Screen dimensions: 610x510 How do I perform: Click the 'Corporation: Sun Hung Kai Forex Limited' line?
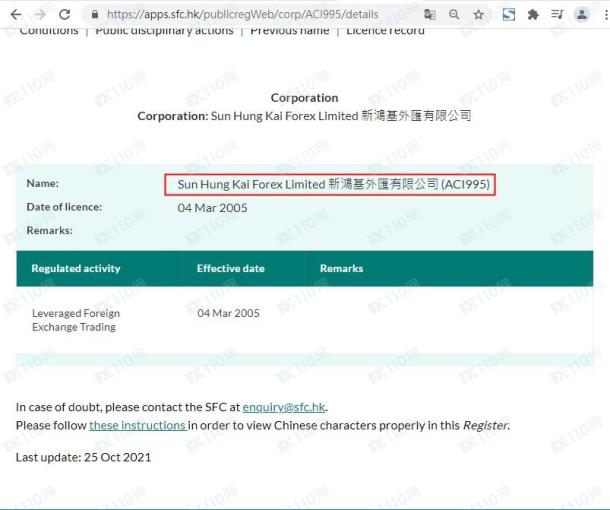304,116
